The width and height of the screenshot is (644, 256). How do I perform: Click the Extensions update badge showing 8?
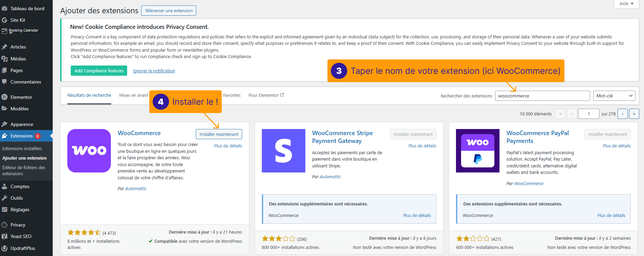(38, 136)
